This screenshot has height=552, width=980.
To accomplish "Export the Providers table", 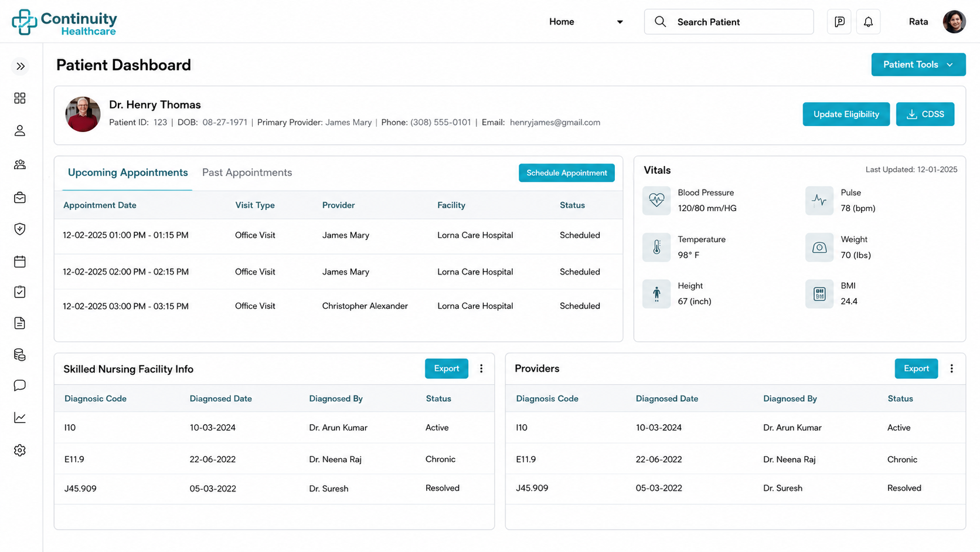I will click(x=916, y=368).
